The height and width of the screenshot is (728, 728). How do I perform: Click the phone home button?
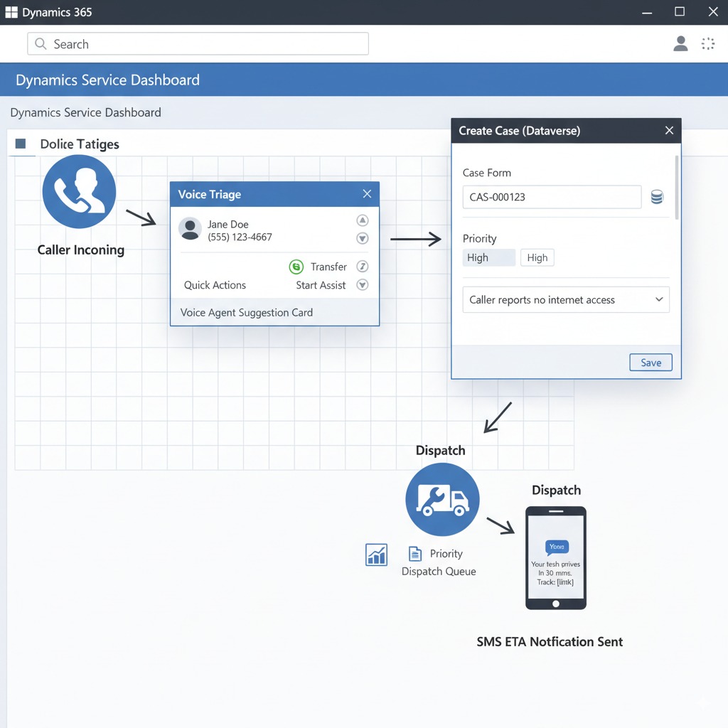[x=556, y=604]
